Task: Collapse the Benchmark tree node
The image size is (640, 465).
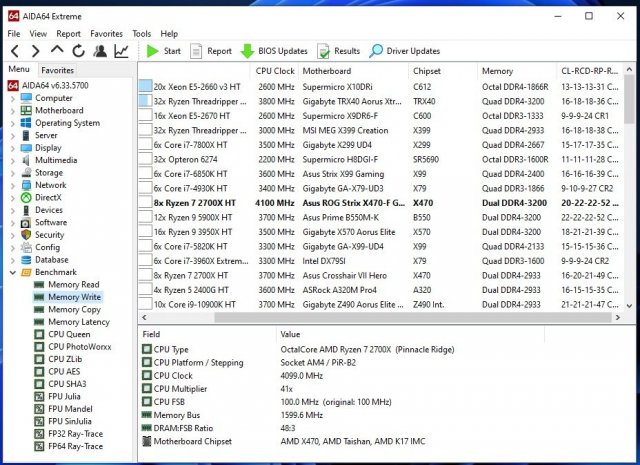Action: point(13,272)
